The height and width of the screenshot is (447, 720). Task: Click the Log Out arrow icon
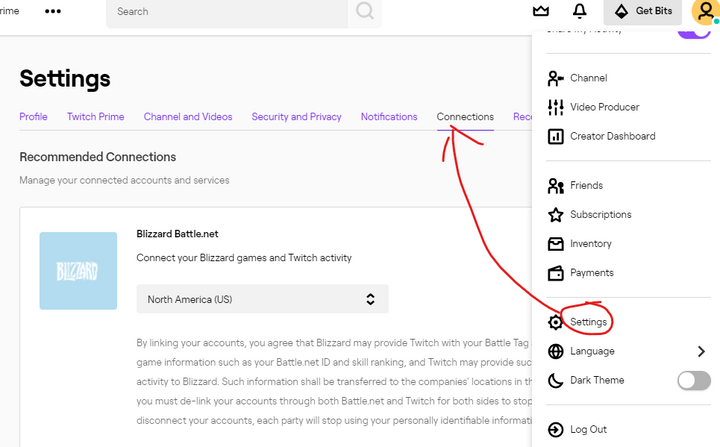coord(556,430)
